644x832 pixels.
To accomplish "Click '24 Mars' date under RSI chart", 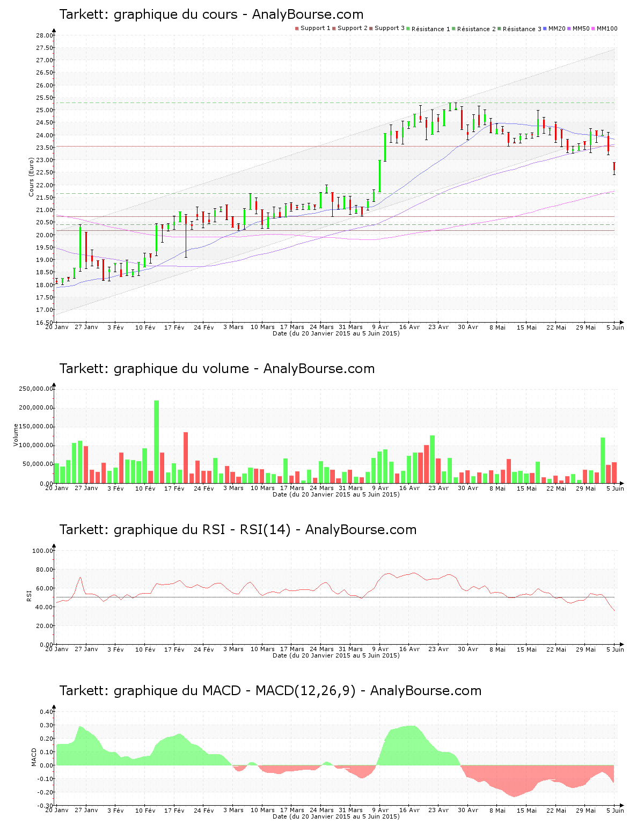I will click(322, 649).
